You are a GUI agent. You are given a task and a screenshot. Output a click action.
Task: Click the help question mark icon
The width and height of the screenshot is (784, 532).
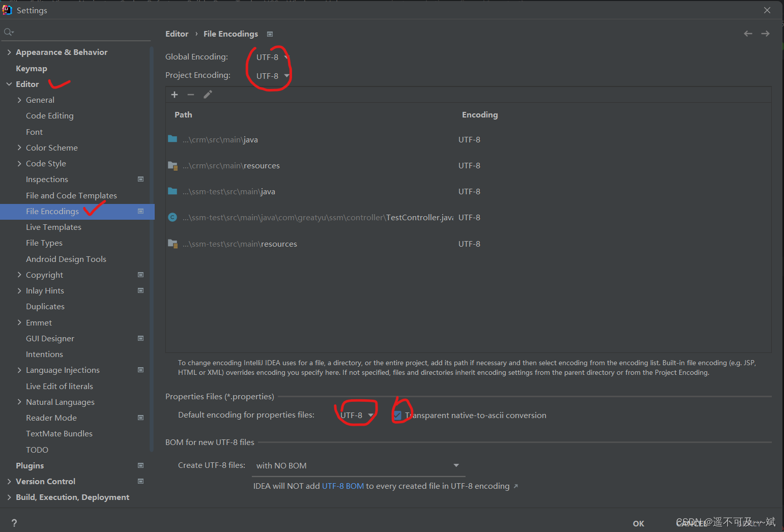coord(14,523)
